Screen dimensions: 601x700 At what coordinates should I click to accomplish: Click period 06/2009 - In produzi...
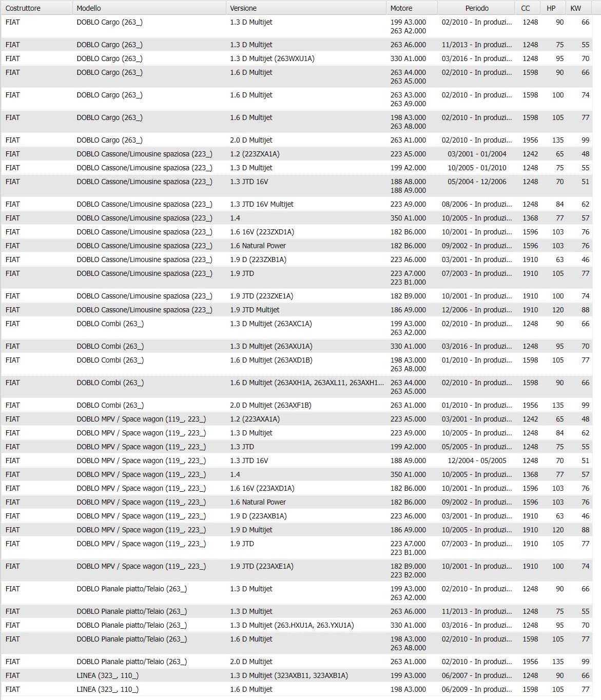point(477,689)
